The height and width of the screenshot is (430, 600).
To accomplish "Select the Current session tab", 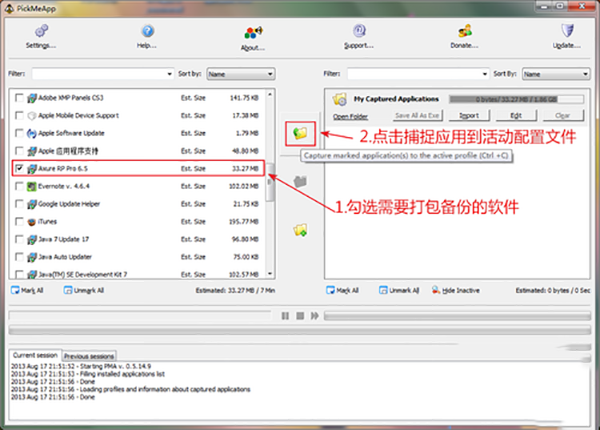I will (33, 355).
